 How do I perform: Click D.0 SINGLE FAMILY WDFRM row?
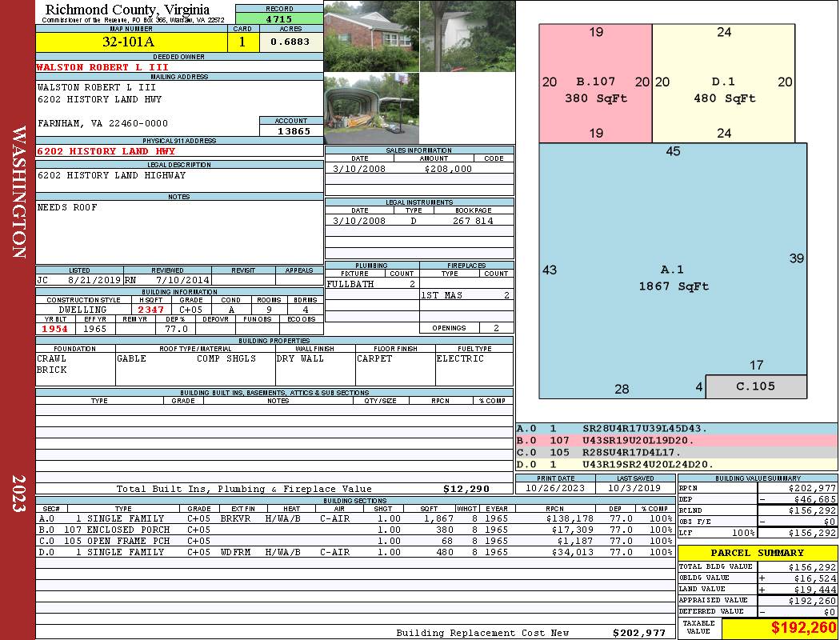pyautogui.click(x=354, y=552)
